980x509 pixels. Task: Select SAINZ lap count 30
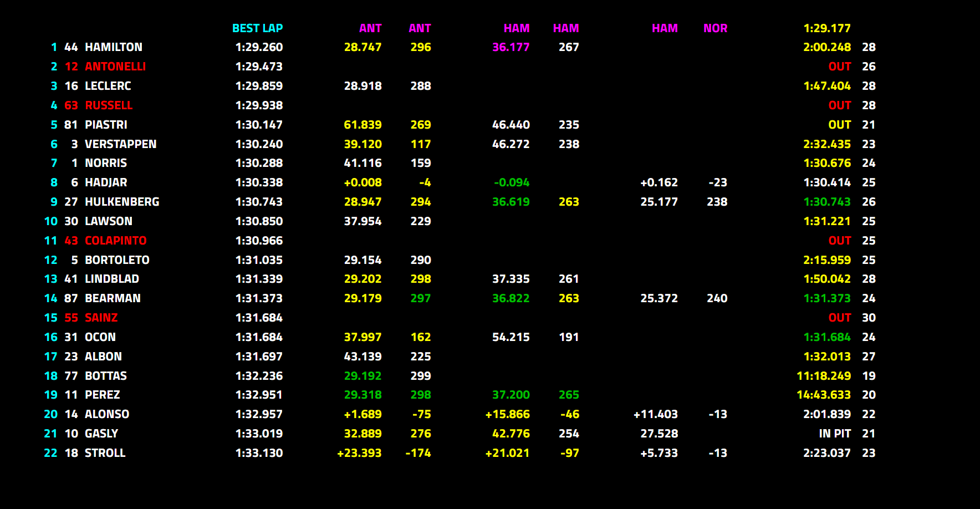[x=869, y=318]
